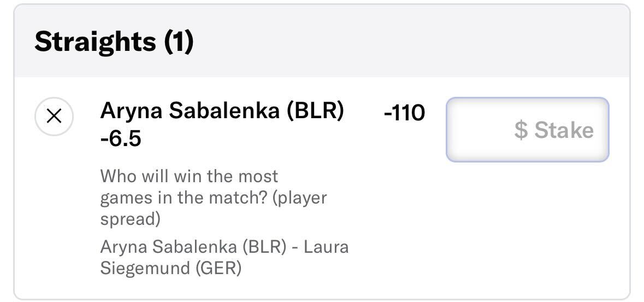The image size is (644, 302).
Task: Select the -110 odds value
Action: pos(404,113)
